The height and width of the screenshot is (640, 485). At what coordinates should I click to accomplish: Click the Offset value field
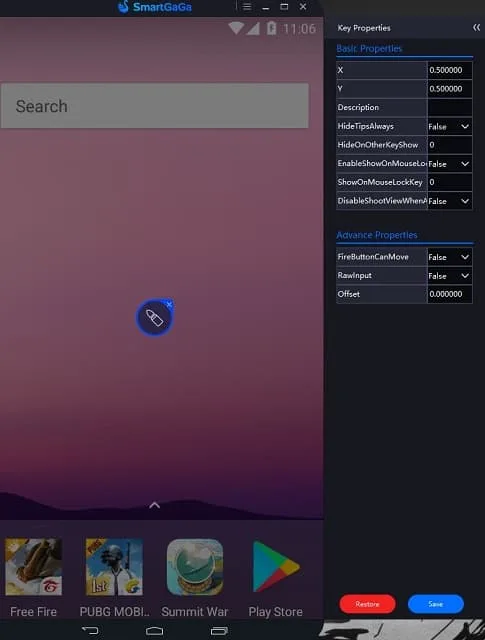tap(449, 294)
